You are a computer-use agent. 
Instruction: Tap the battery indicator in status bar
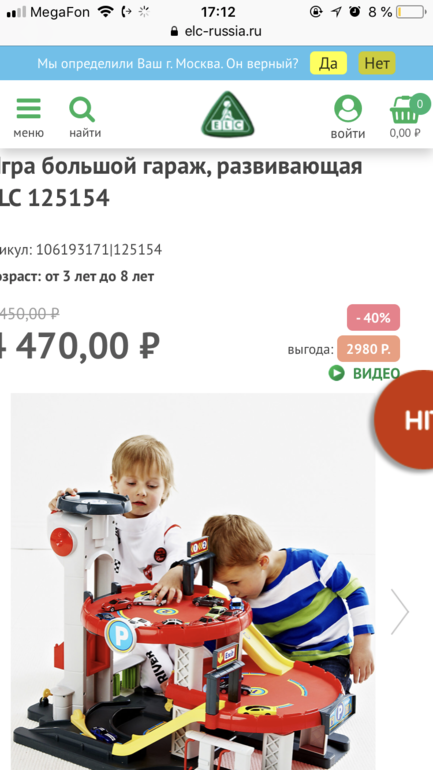pos(411,12)
